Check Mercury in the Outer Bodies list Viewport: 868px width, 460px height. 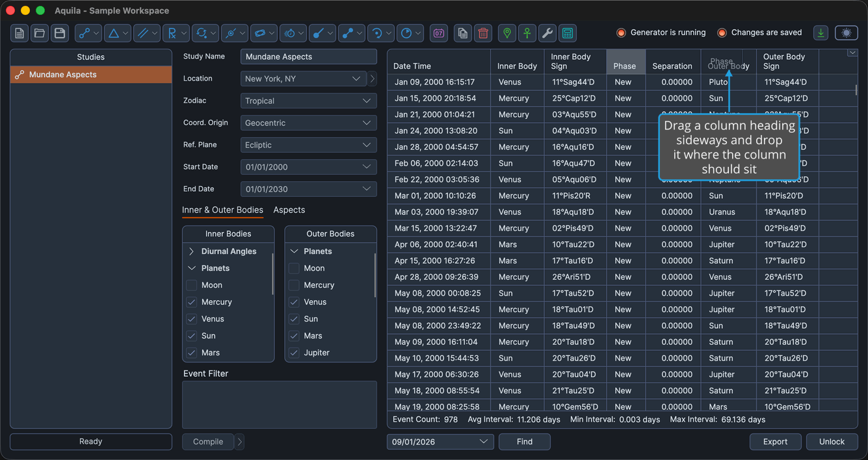point(294,285)
